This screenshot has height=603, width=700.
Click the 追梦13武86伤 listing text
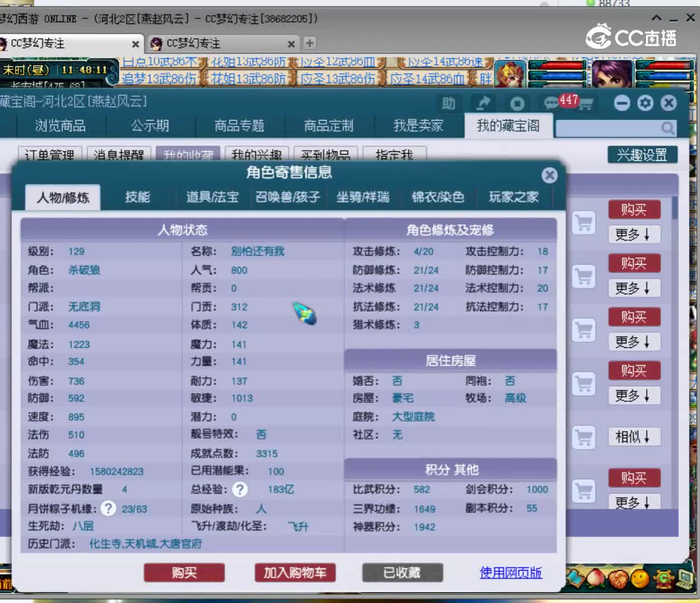tap(159, 79)
